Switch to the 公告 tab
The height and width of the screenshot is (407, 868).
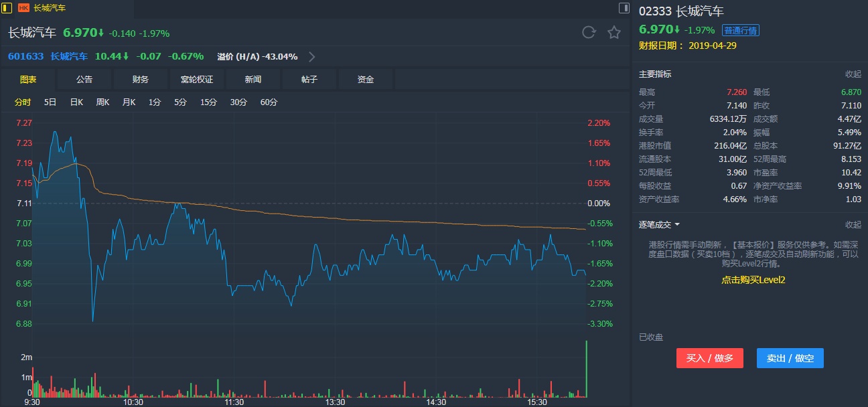click(84, 80)
